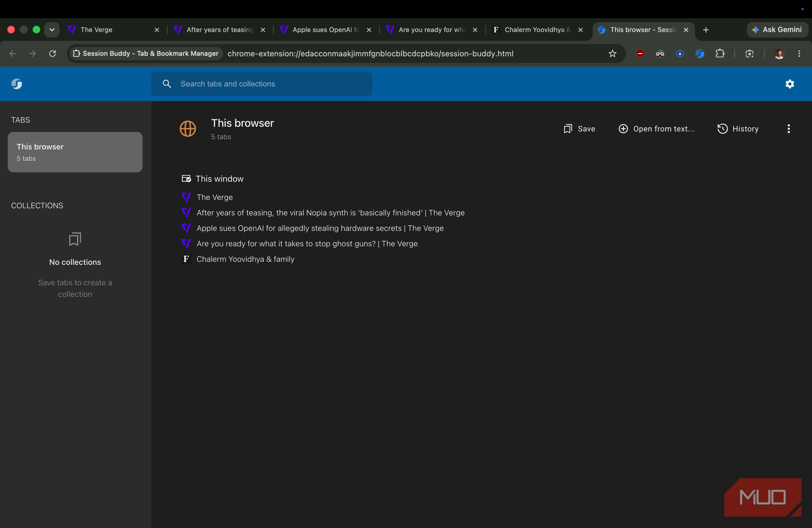This screenshot has height=528, width=812.
Task: Select This browser in the Tabs sidebar
Action: pos(75,152)
